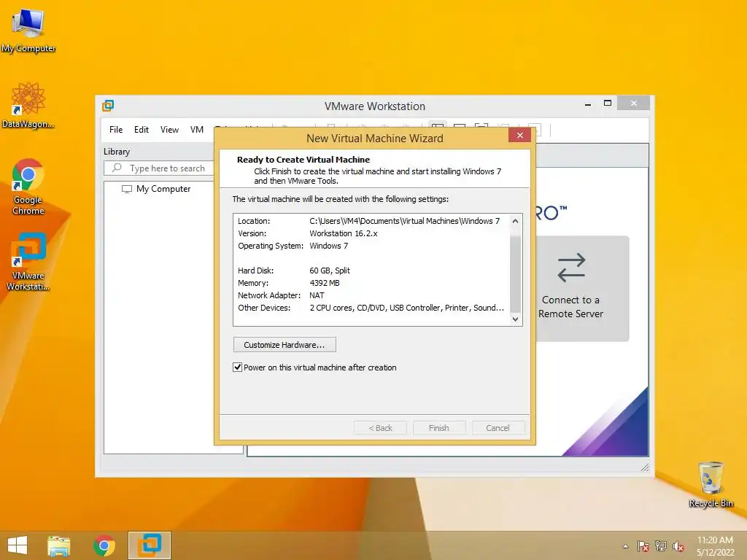Open the Windows Start button

click(x=18, y=545)
